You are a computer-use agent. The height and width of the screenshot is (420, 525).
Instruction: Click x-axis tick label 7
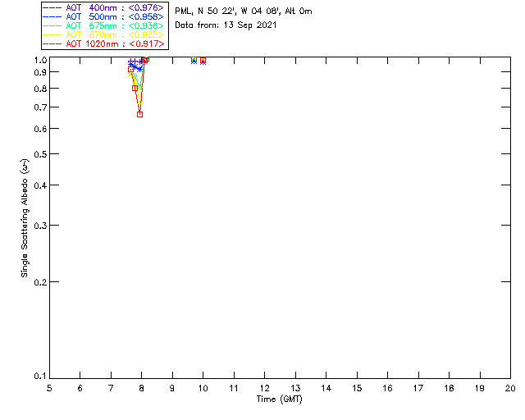point(111,388)
